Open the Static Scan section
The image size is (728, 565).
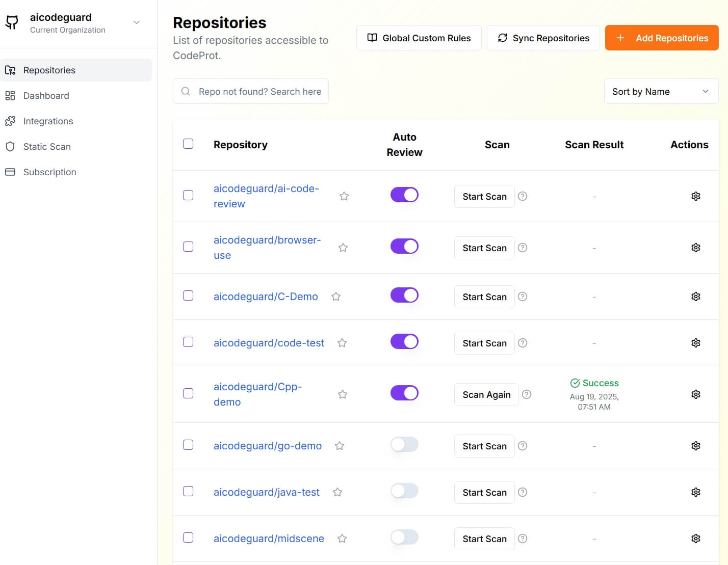click(x=46, y=146)
